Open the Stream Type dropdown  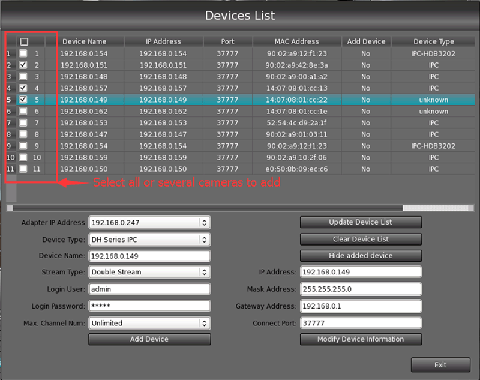[x=149, y=272]
